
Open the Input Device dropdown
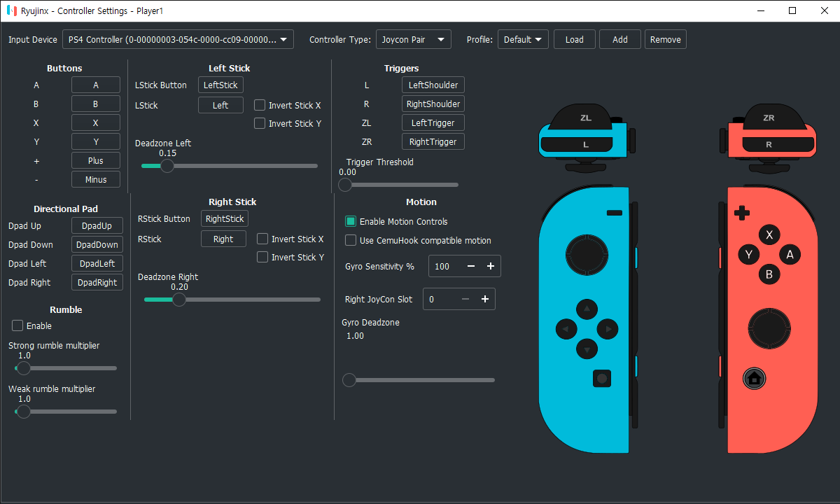click(x=178, y=40)
